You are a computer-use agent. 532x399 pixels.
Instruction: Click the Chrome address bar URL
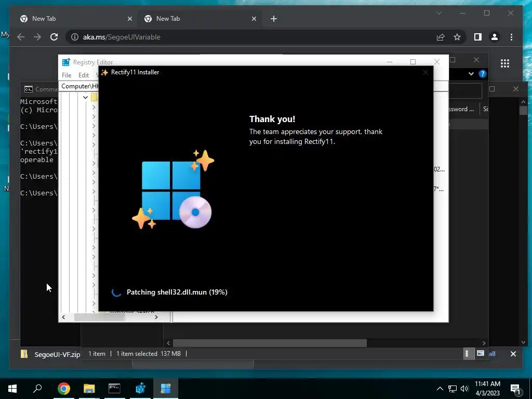(122, 37)
